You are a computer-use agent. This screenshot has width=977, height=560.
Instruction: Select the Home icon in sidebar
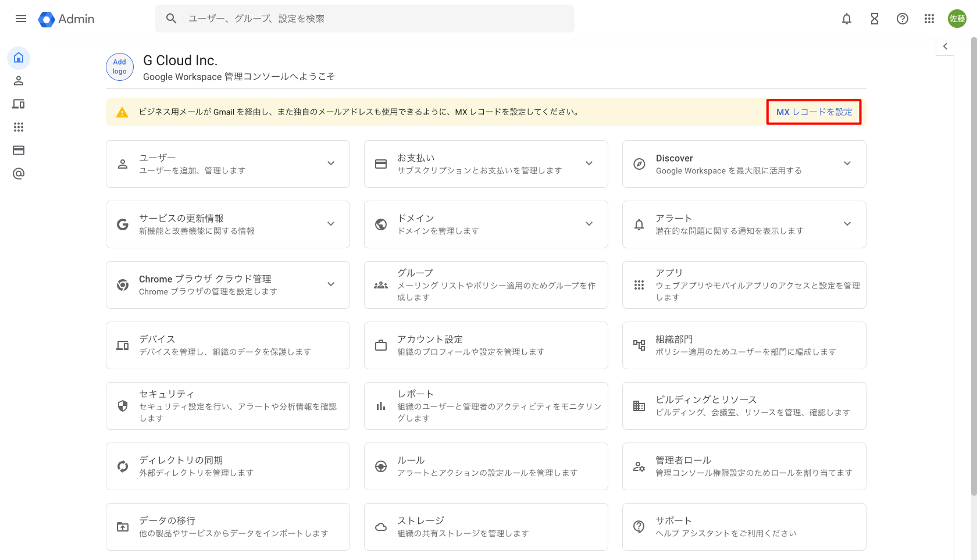pos(19,58)
